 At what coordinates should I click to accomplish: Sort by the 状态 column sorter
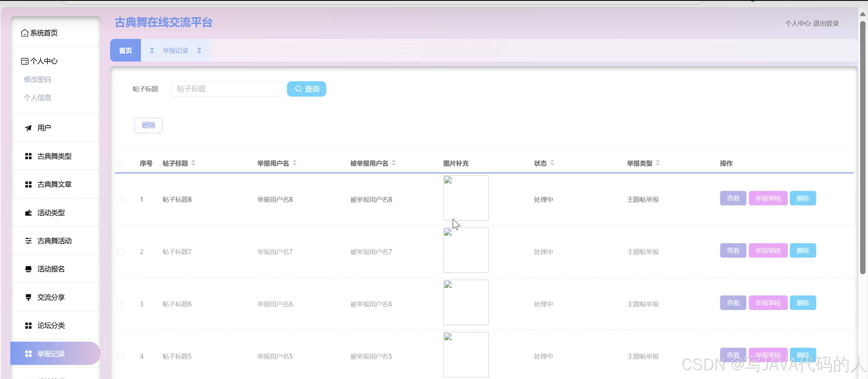(x=552, y=163)
